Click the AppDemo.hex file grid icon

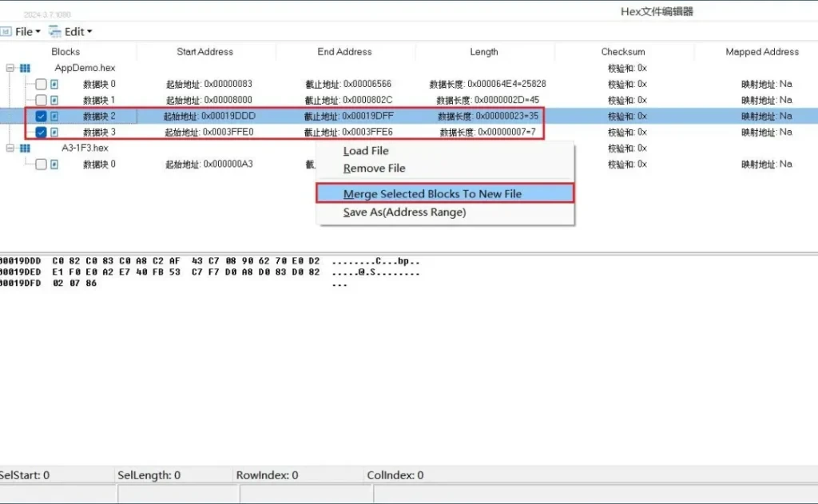tap(25, 69)
